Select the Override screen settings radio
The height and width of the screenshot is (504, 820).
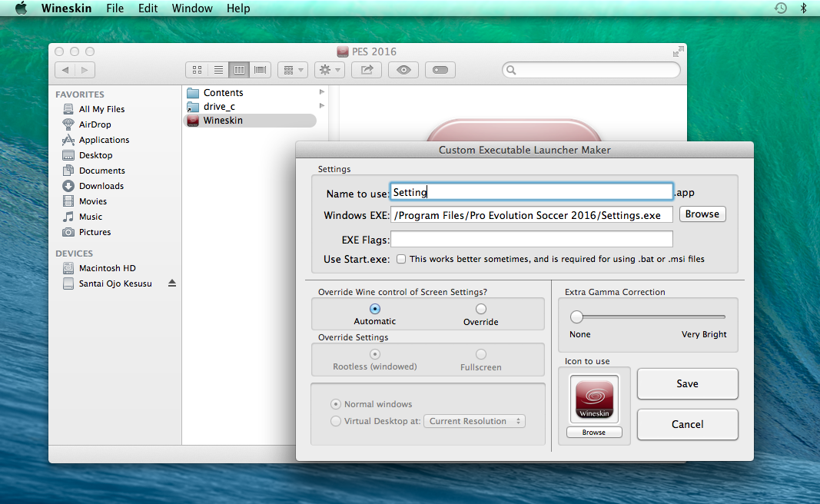(x=481, y=309)
